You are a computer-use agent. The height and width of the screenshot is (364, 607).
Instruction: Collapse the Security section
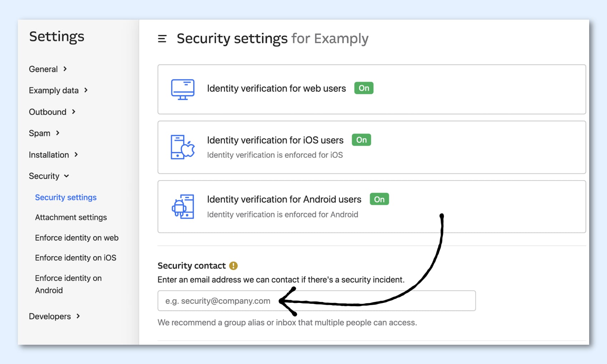49,176
